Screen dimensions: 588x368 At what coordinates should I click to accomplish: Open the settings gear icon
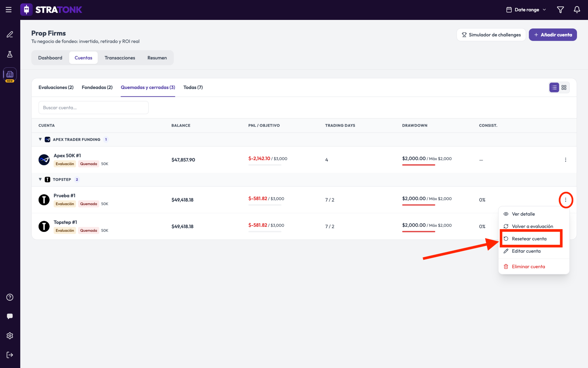pyautogui.click(x=10, y=336)
